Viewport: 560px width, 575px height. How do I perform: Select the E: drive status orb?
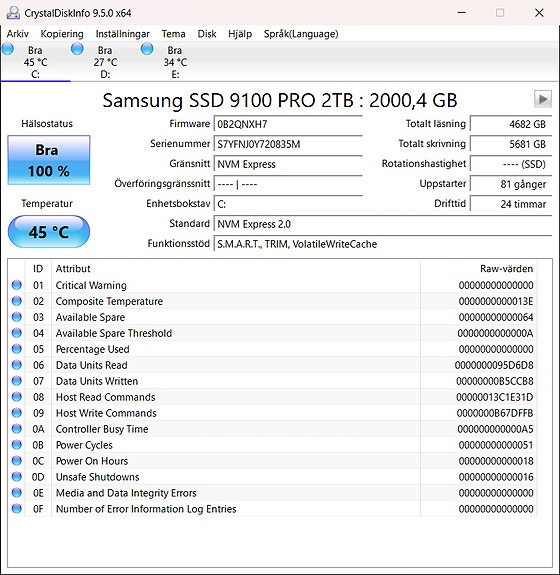(x=147, y=49)
